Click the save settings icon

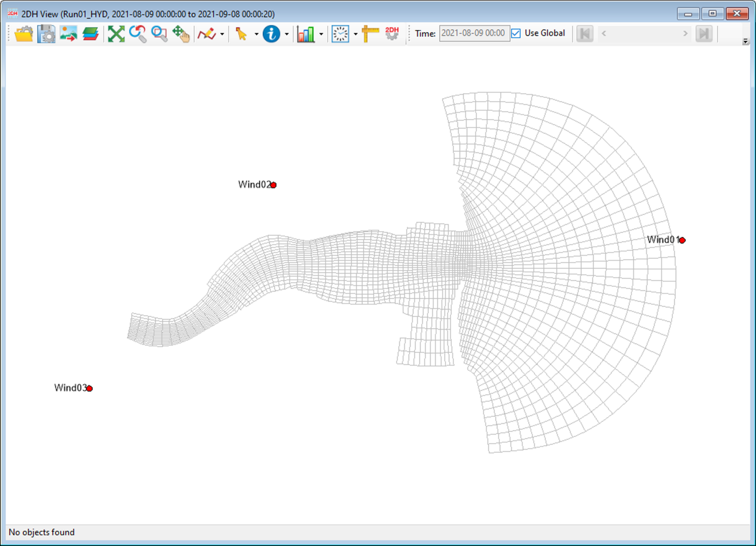[46, 33]
